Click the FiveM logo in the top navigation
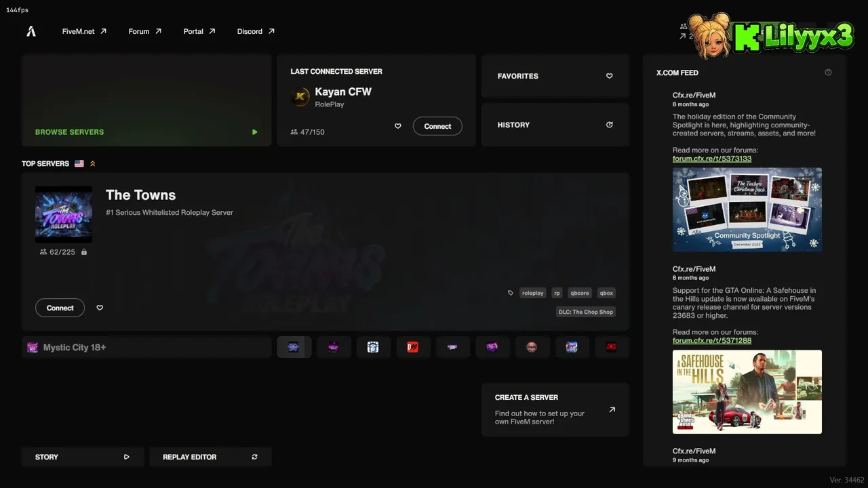The width and height of the screenshot is (868, 488). (x=31, y=31)
